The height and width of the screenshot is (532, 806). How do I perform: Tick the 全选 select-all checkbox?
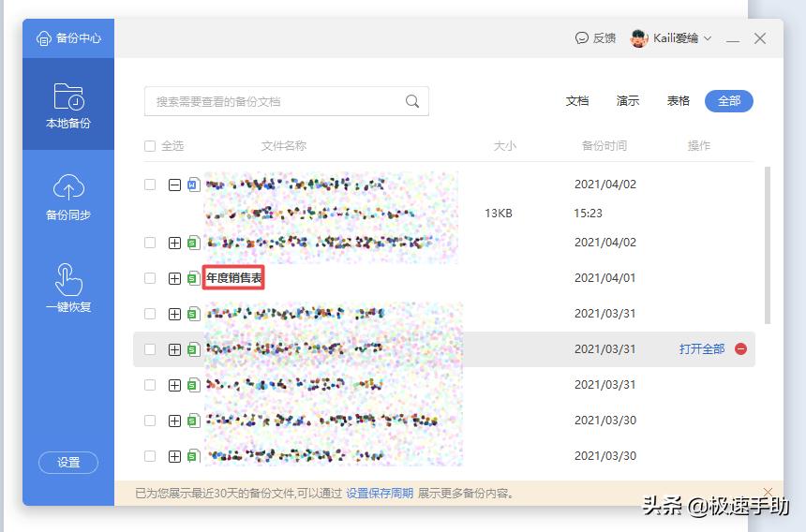(x=150, y=146)
